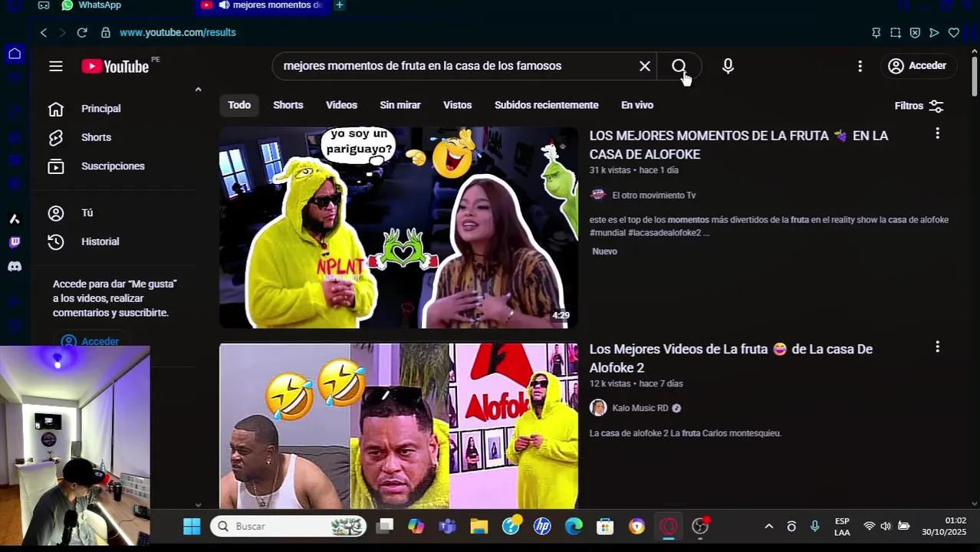Click the address bar URL youtube.com/results
This screenshot has height=552, width=980.
(x=178, y=32)
